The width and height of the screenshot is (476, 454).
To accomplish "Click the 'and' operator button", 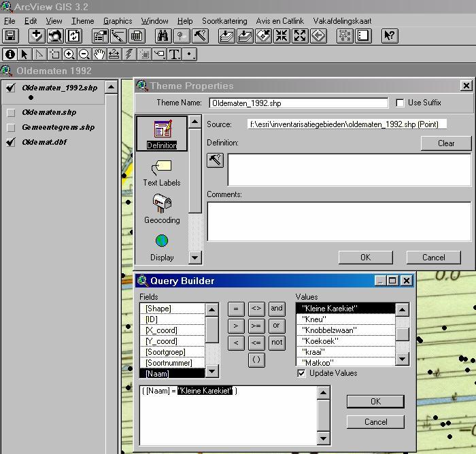I will click(276, 309).
